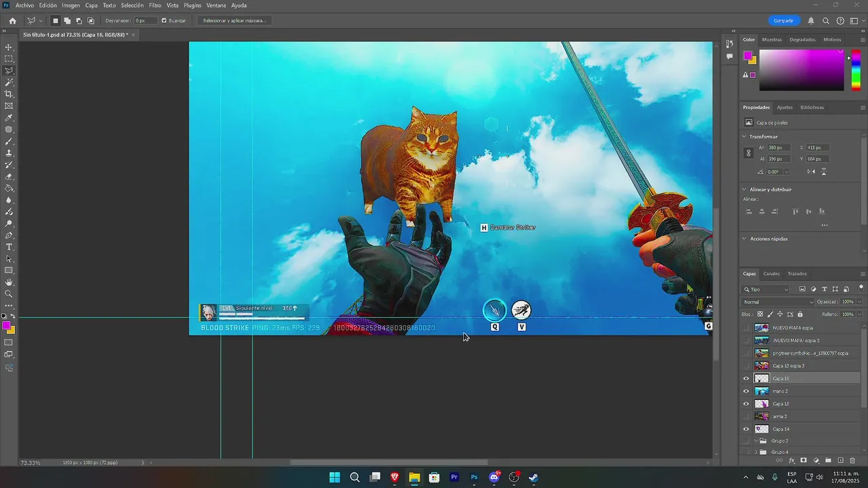
Task: Choose Subtract from selection mode icon
Action: pos(79,20)
